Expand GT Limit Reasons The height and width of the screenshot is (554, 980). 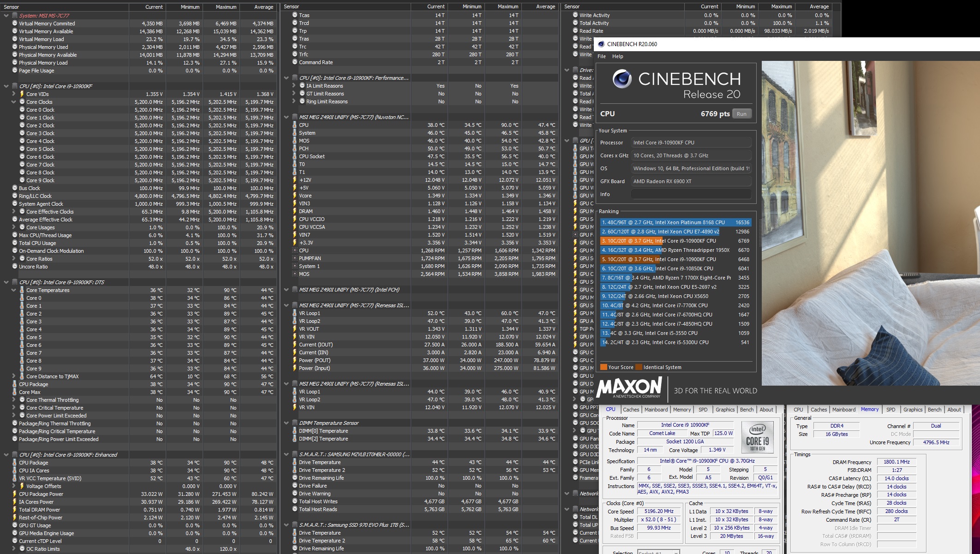pyautogui.click(x=294, y=94)
